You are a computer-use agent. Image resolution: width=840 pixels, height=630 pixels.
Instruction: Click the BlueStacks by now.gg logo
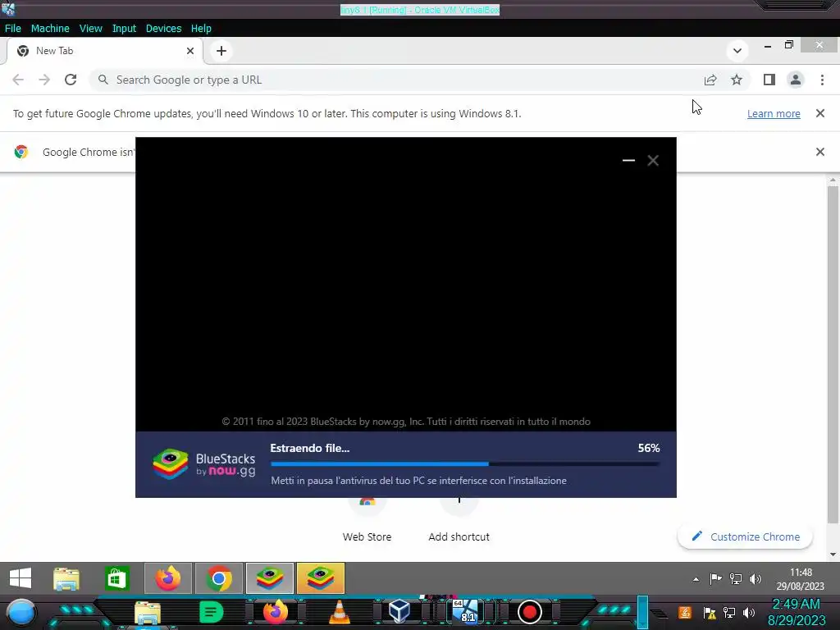click(203, 464)
